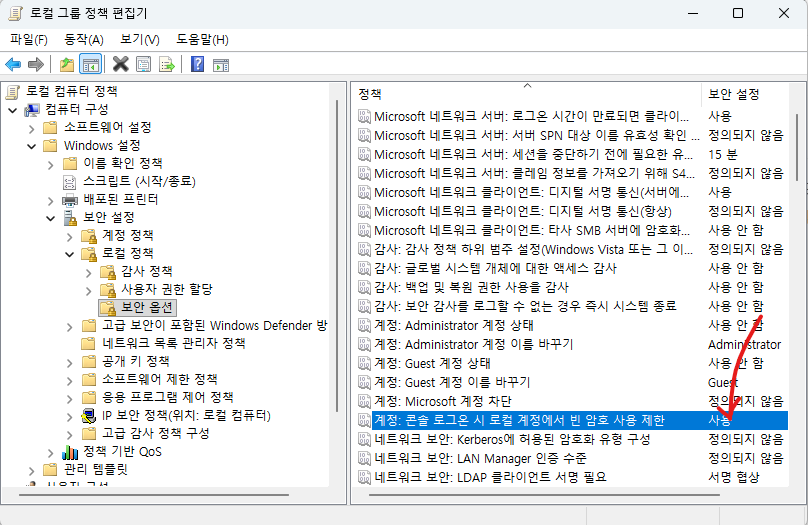
Task: Click the Export list toolbar icon
Action: click(167, 65)
